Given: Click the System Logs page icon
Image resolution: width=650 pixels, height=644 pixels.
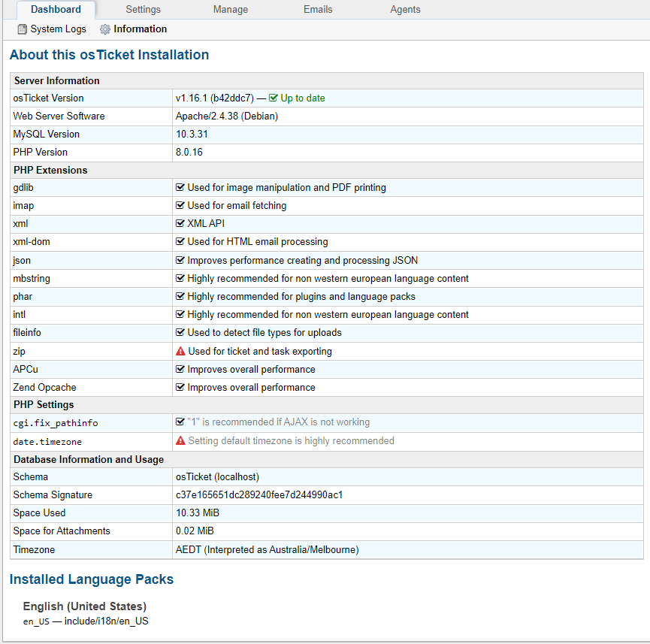Looking at the screenshot, I should [x=23, y=29].
